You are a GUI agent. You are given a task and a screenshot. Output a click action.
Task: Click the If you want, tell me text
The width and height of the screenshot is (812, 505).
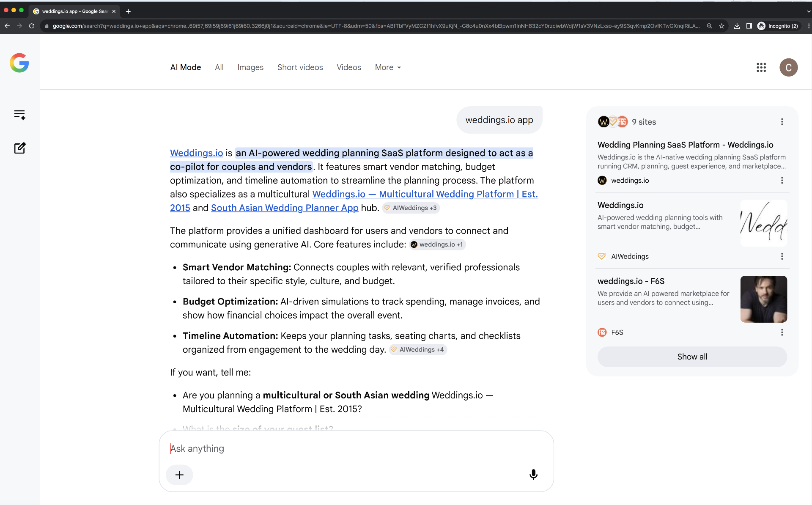tap(210, 372)
